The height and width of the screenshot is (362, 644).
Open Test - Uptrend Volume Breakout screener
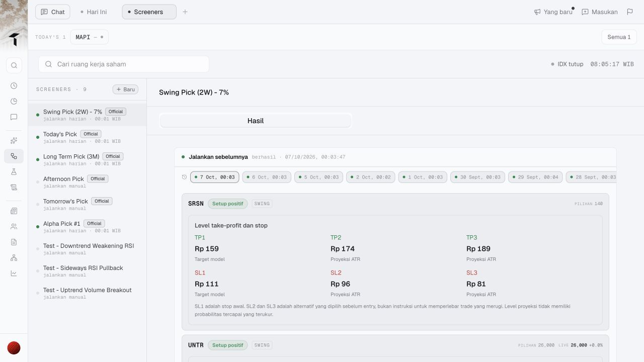click(x=88, y=293)
